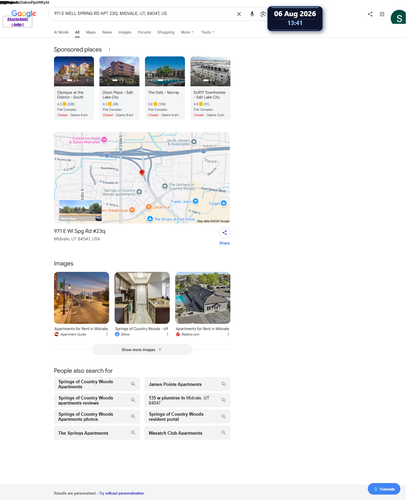
Task: Switch to News tab
Action: pos(107,32)
